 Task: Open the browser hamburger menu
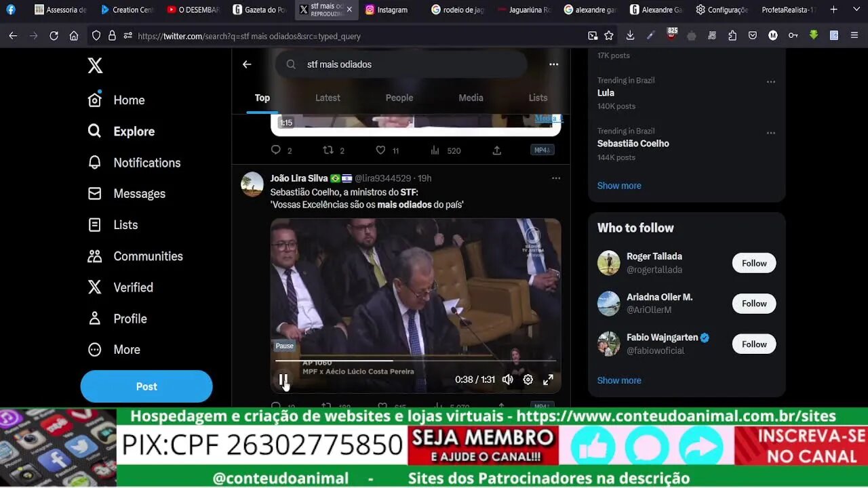(854, 36)
